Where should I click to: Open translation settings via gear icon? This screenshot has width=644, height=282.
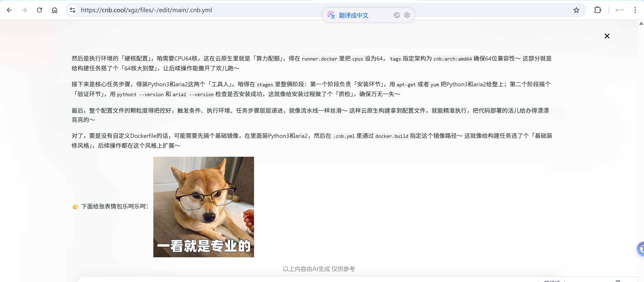(407, 15)
